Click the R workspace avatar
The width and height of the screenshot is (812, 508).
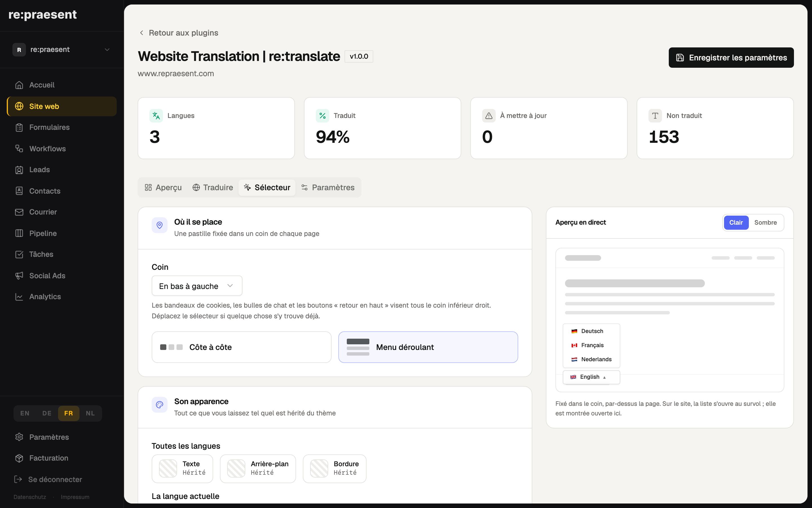(19, 50)
